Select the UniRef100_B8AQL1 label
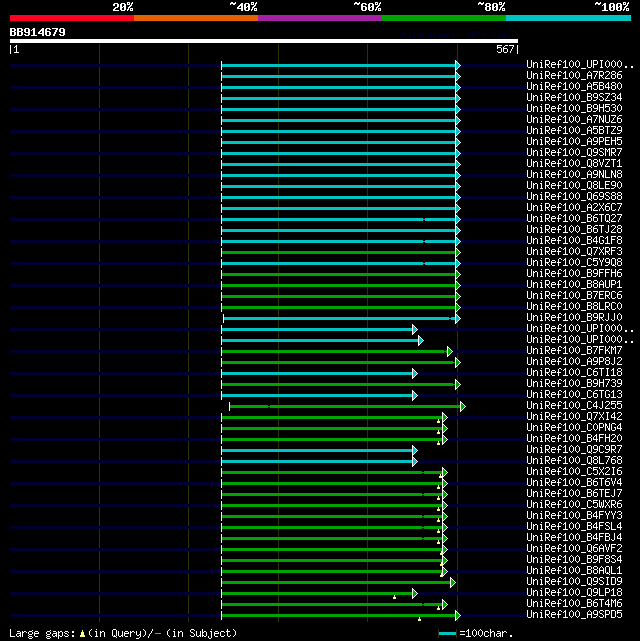Screen dimensions: 640x641 [574, 571]
